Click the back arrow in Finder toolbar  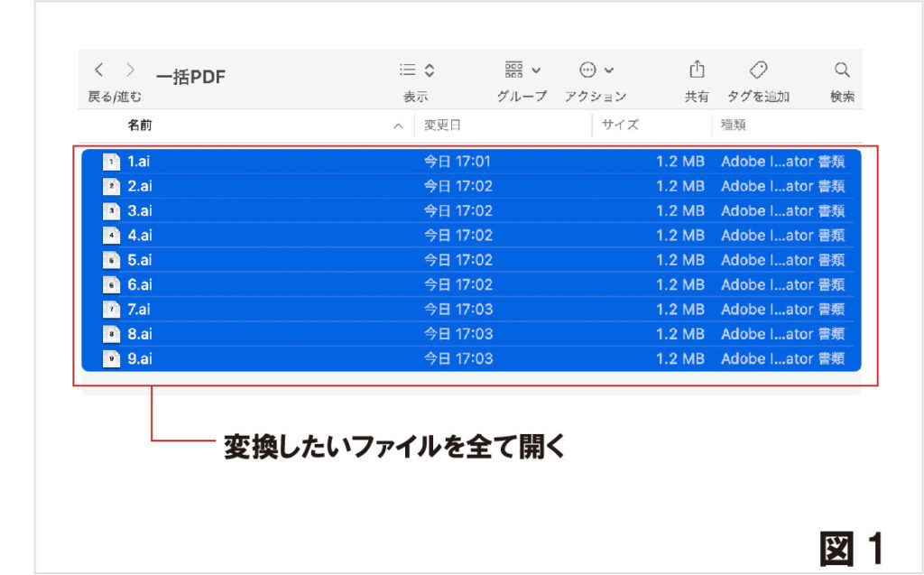(98, 70)
